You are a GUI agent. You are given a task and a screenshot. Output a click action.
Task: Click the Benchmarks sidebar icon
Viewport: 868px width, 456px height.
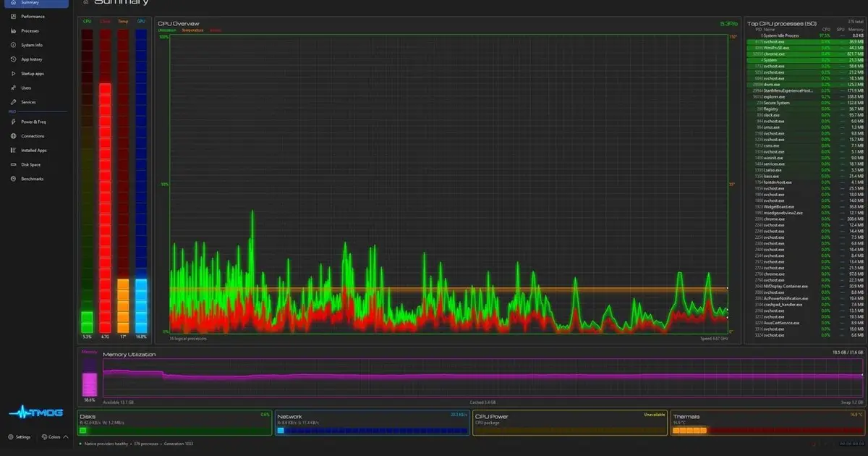(x=14, y=179)
